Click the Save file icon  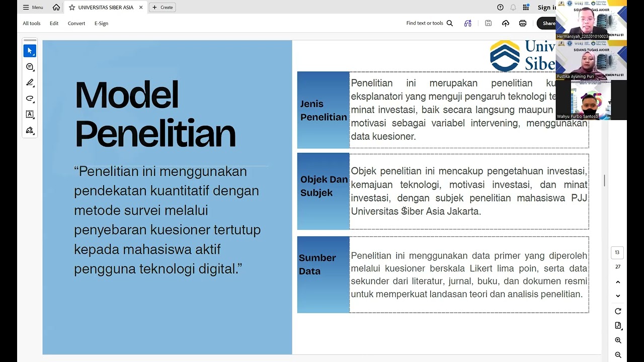[488, 23]
